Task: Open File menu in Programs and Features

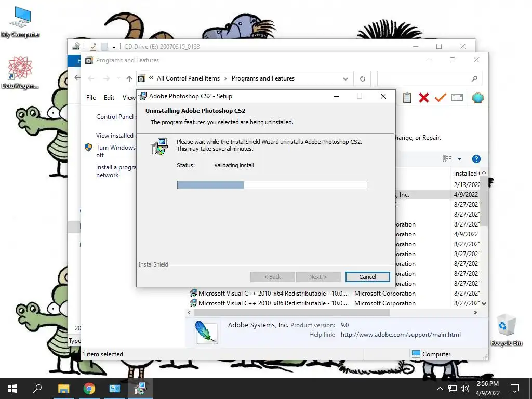Action: click(91, 97)
